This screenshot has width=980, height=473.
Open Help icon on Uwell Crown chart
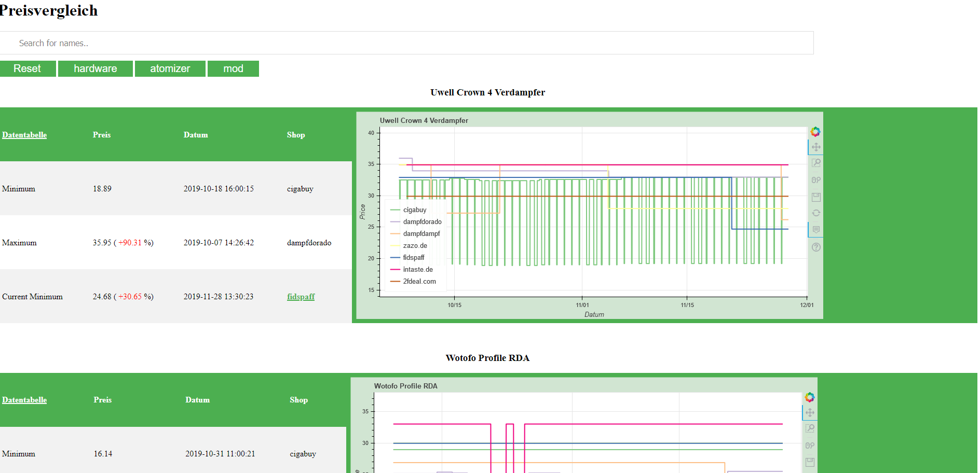pyautogui.click(x=816, y=247)
